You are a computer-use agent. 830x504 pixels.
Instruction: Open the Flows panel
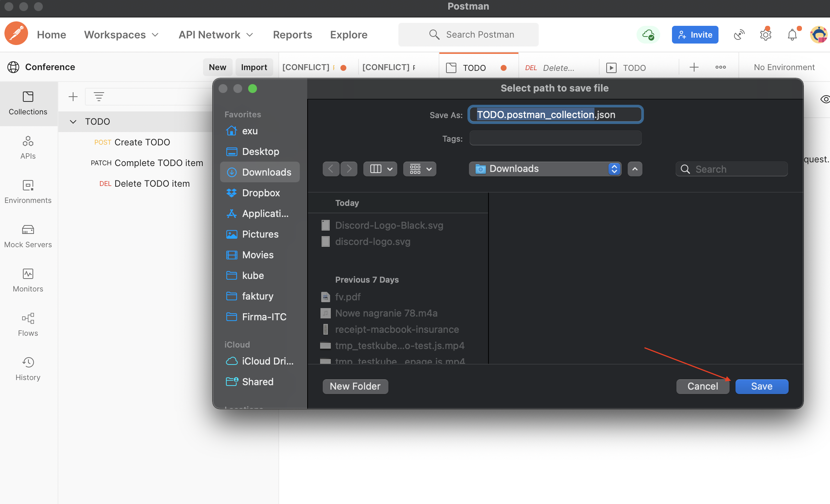click(28, 324)
